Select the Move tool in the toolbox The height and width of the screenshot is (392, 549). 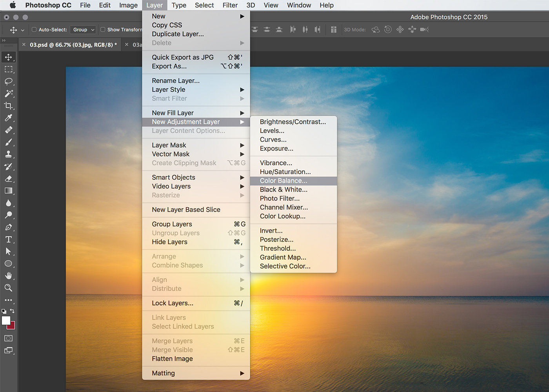[x=9, y=57]
